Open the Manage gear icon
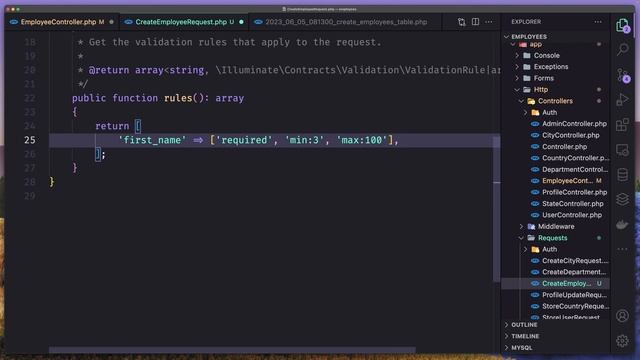 coord(622,340)
